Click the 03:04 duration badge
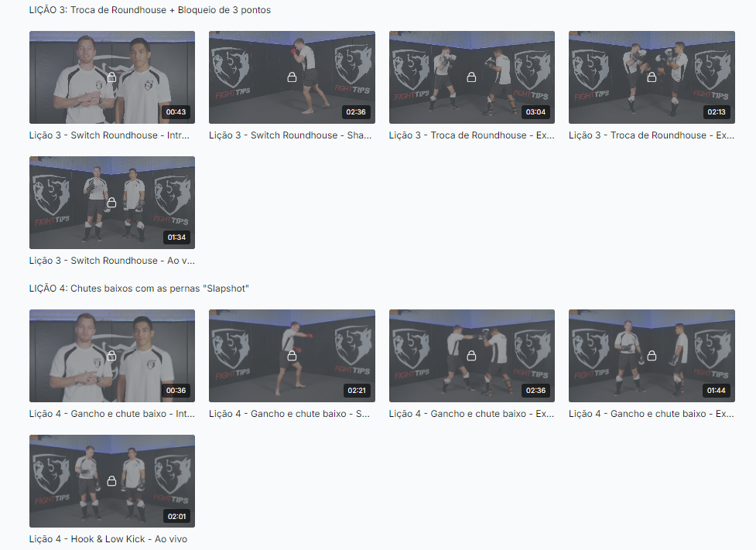The height and width of the screenshot is (550, 756). tap(535, 112)
